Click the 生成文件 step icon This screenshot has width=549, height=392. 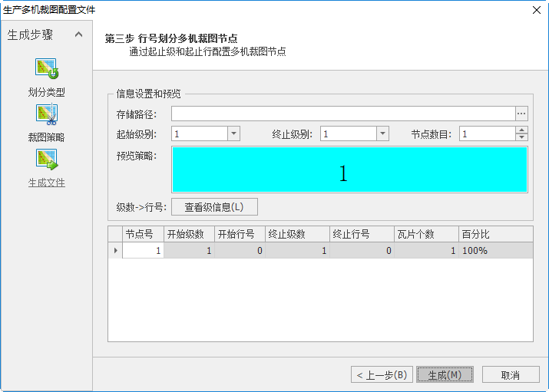coord(47,160)
